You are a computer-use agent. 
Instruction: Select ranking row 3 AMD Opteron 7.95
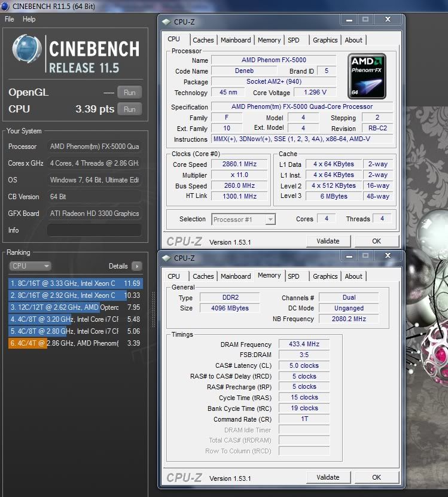click(75, 307)
